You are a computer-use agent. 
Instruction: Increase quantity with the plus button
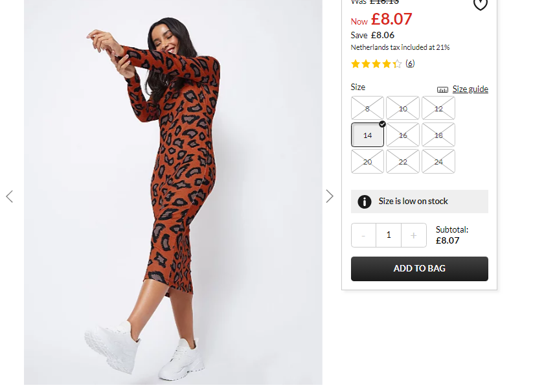[414, 235]
